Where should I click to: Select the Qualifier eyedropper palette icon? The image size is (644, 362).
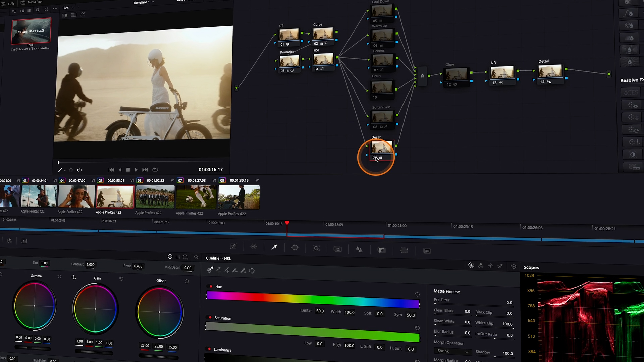(x=274, y=247)
